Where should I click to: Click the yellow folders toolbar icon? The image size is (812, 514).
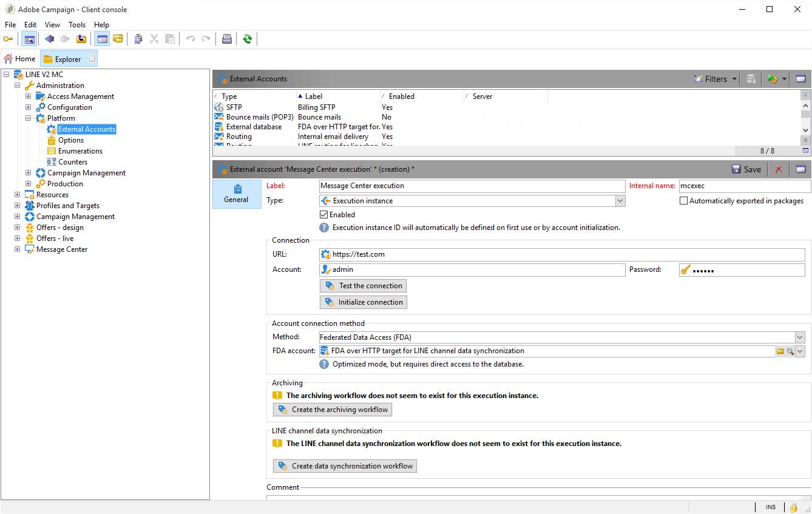point(118,39)
